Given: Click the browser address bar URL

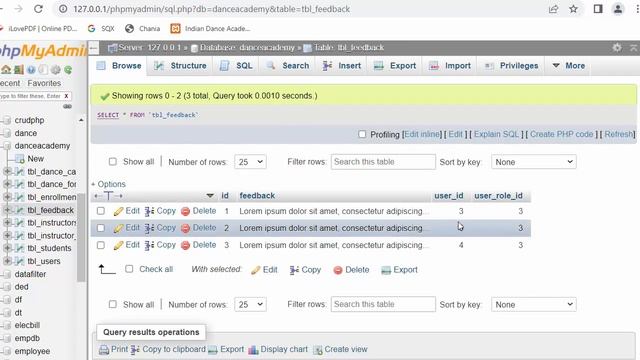Looking at the screenshot, I should 211,9.
